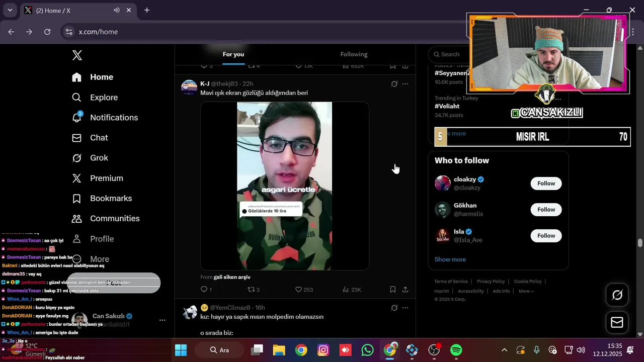This screenshot has width=644, height=362.
Task: Follow cloakzy
Action: point(546,184)
